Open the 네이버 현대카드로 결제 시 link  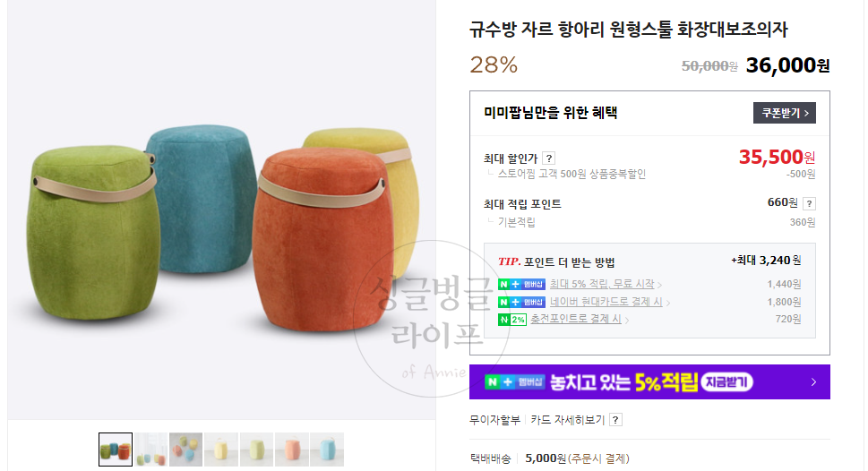606,302
